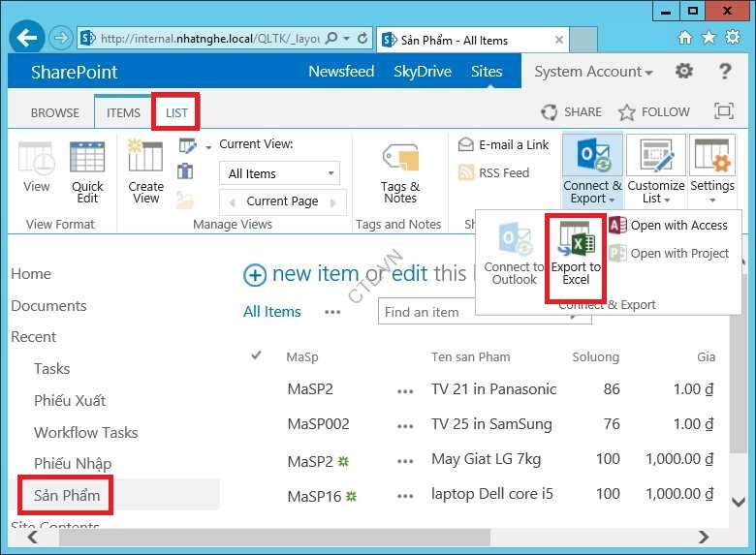Close the Sản Phẩm browser tab
The image size is (756, 555).
pos(559,40)
